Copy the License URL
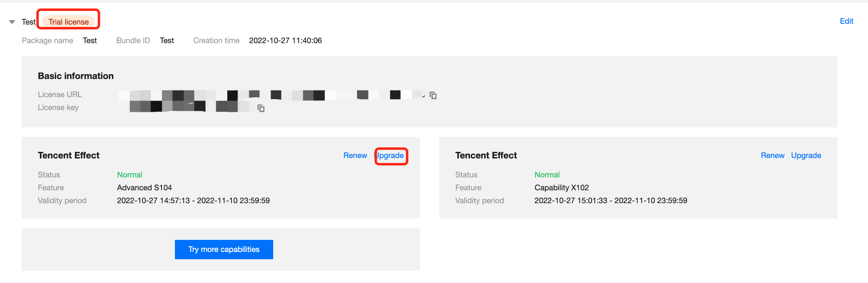This screenshot has width=868, height=283. pos(433,96)
